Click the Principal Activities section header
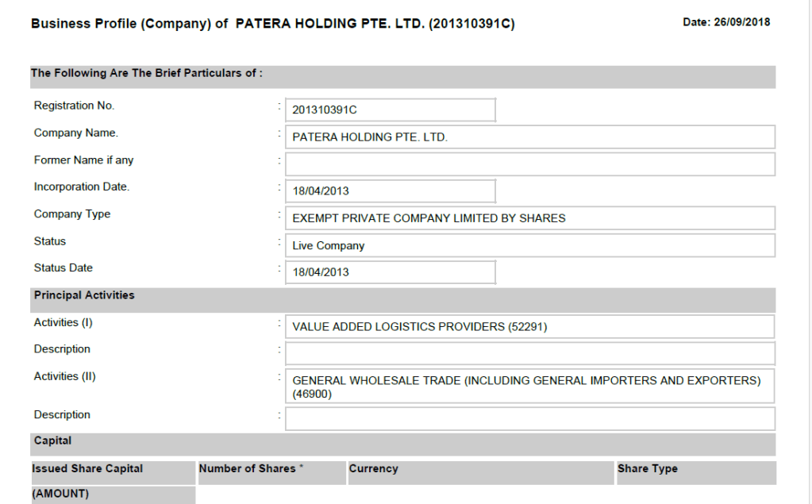 pos(84,295)
